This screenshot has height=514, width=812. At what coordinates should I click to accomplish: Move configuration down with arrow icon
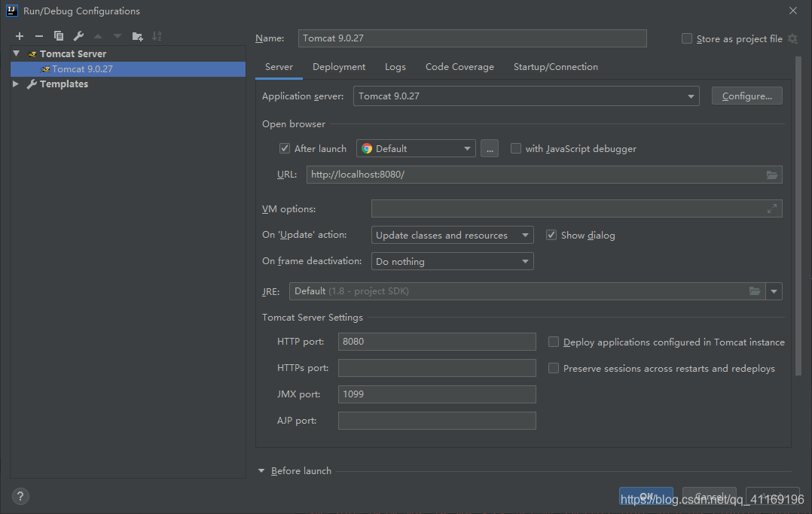pyautogui.click(x=118, y=36)
